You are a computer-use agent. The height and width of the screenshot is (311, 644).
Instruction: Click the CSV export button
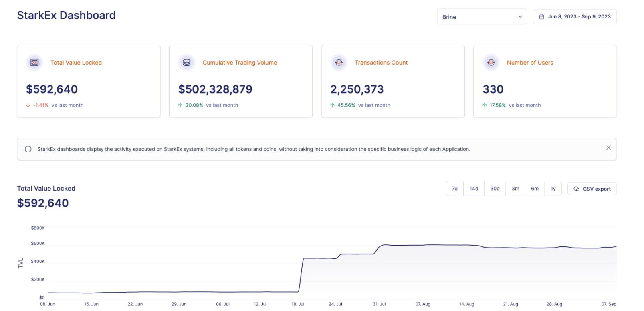(592, 189)
